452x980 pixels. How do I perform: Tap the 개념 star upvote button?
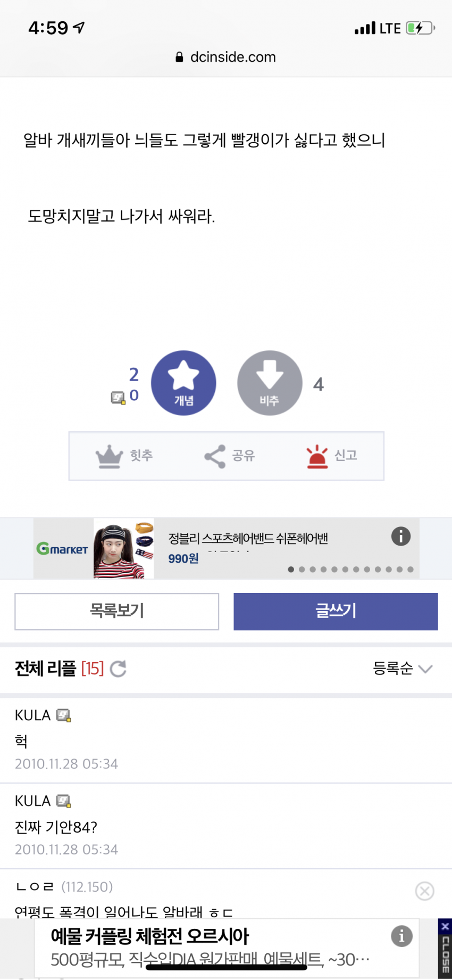pyautogui.click(x=183, y=383)
